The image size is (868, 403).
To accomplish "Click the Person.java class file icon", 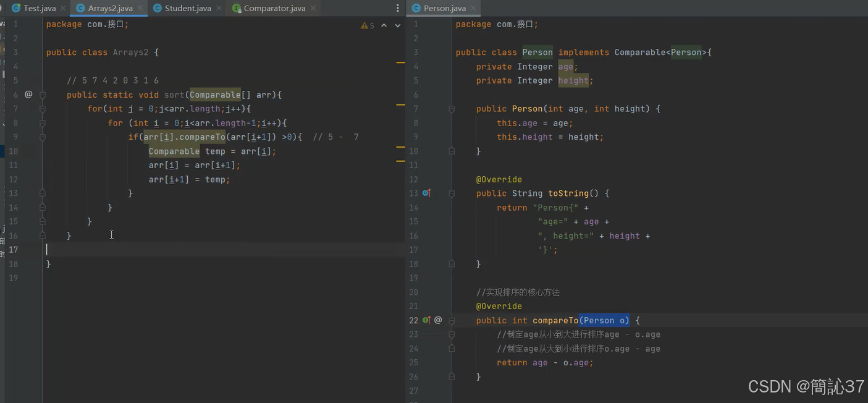I will [416, 8].
